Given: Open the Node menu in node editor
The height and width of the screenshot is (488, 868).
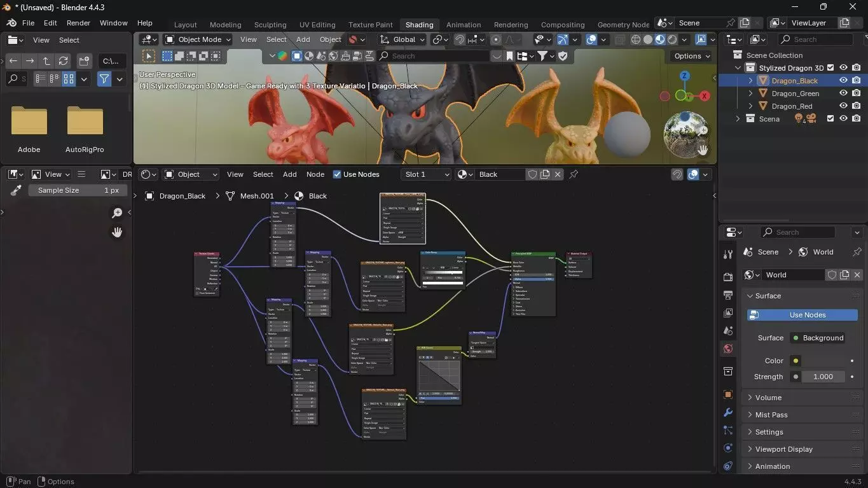Looking at the screenshot, I should tap(315, 174).
